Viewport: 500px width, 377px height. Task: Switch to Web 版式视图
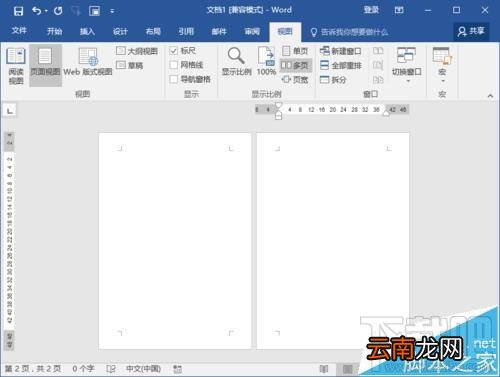88,63
